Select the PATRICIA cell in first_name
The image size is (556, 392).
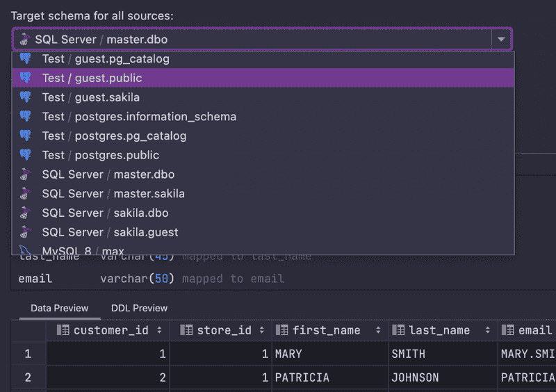330,377
